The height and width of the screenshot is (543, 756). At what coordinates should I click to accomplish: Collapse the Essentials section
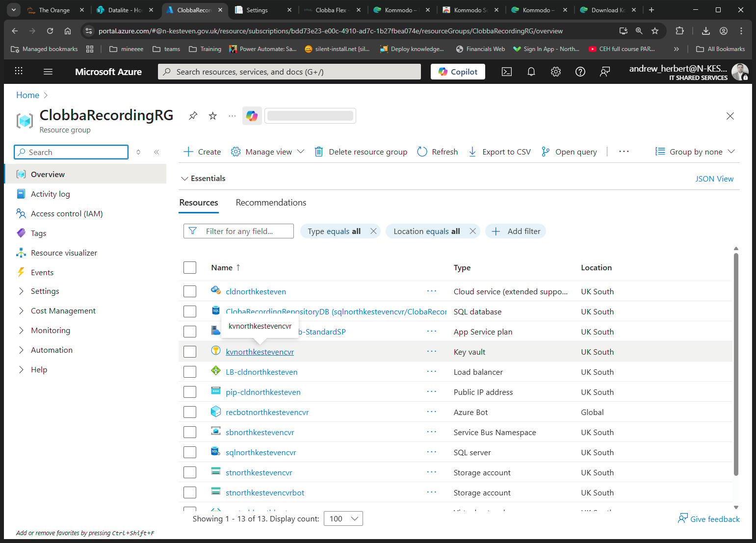tap(203, 179)
